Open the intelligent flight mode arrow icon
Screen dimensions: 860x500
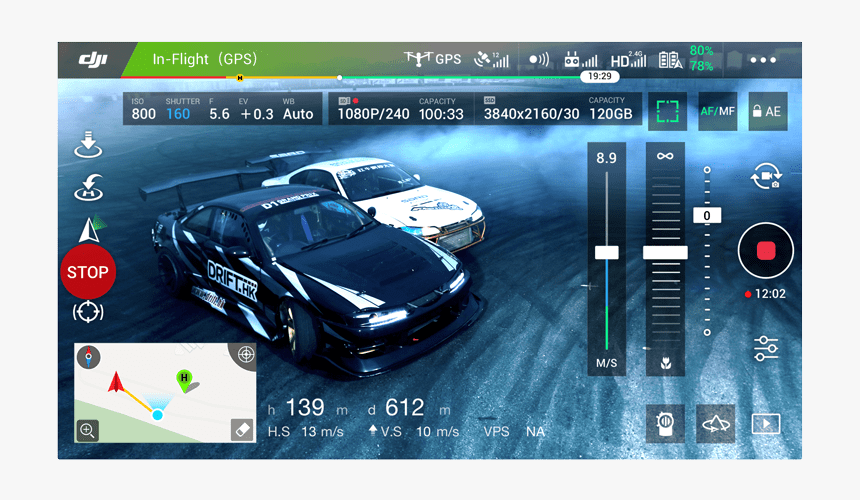[90, 229]
